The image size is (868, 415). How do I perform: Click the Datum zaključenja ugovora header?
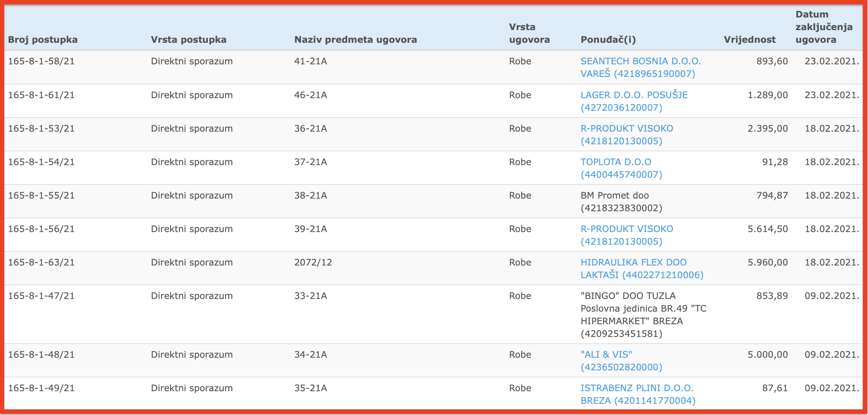click(x=824, y=27)
